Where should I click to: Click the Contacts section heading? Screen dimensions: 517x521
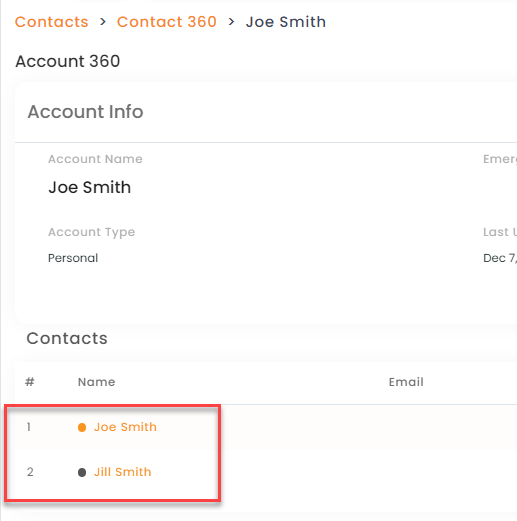tap(67, 339)
